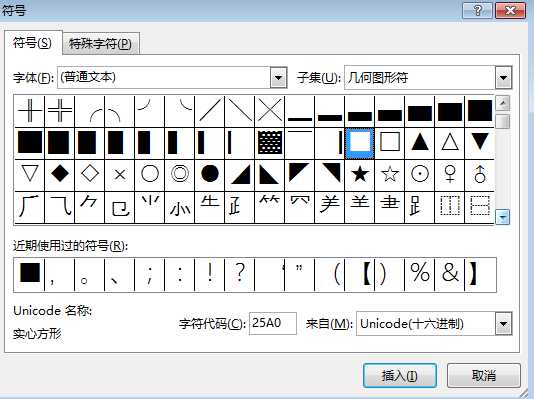
Task: Select the female sign symbol
Action: (x=450, y=175)
